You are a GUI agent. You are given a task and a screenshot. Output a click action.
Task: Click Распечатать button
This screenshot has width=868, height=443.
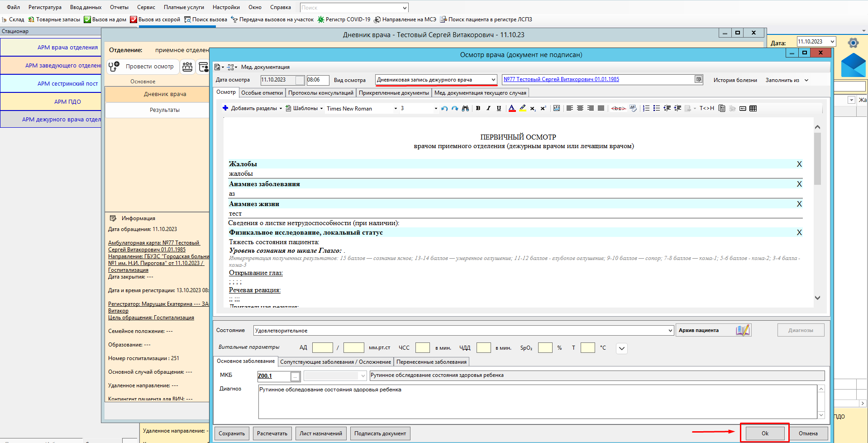[x=272, y=433]
